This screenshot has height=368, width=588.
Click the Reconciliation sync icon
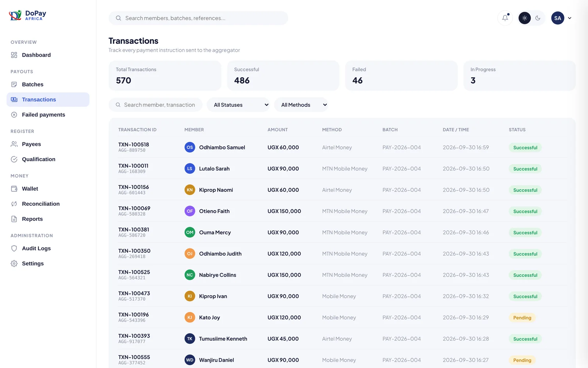14,204
